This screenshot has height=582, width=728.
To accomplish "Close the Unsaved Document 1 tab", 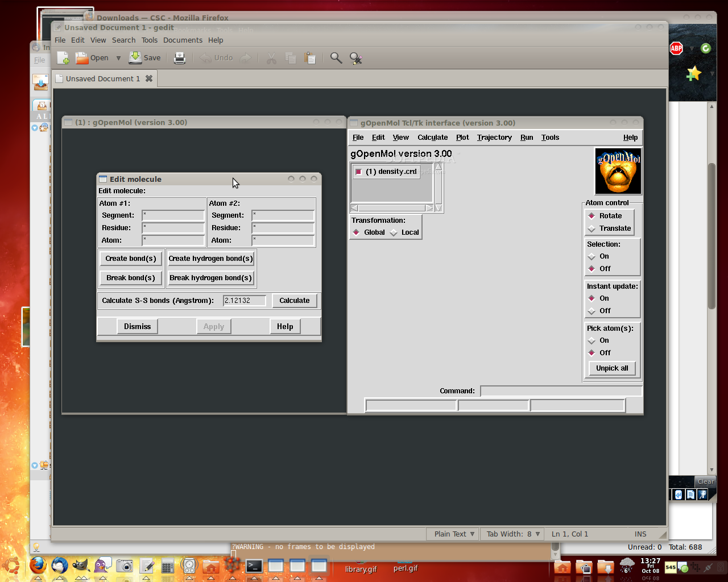I will click(149, 78).
